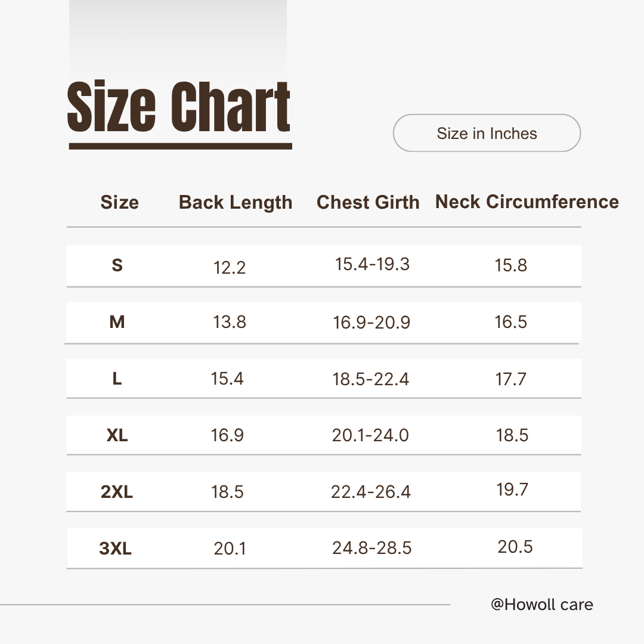Screen dimensions: 644x644
Task: Select the 2XL back length 18.5 cell
Action: pos(227,492)
